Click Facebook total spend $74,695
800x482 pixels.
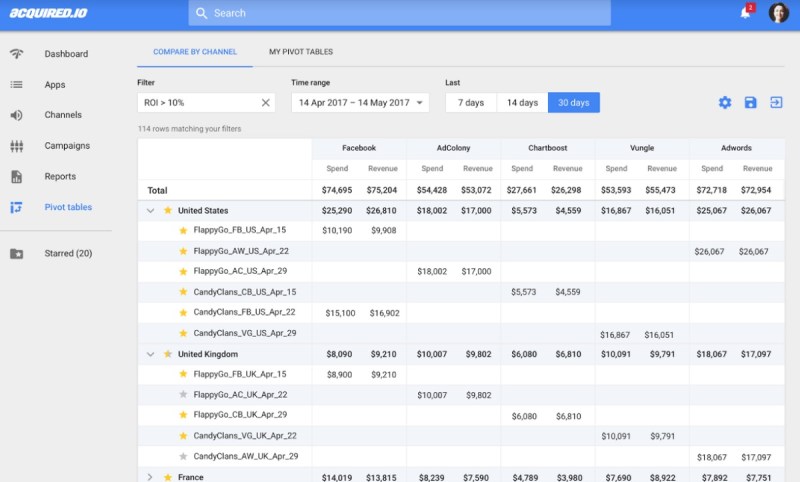tap(337, 190)
